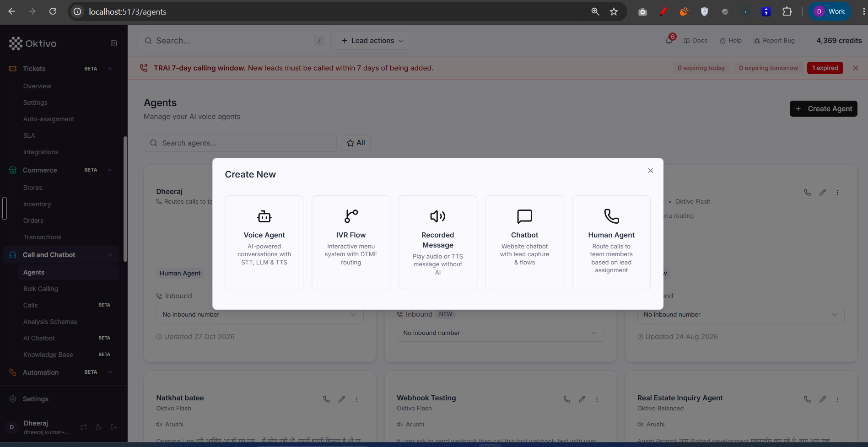868x447 pixels.
Task: Click the switch account arrows icon
Action: 83,427
